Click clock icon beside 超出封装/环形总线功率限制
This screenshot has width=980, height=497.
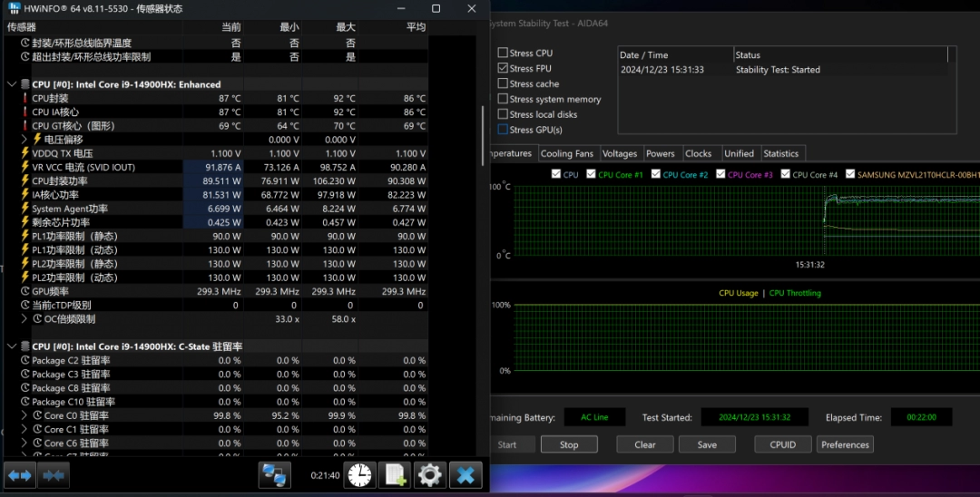[25, 57]
